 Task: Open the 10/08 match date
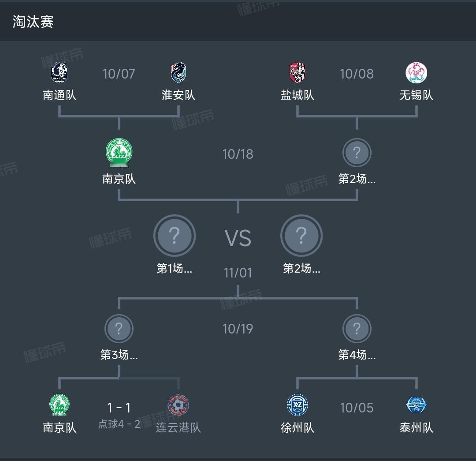coord(357,74)
